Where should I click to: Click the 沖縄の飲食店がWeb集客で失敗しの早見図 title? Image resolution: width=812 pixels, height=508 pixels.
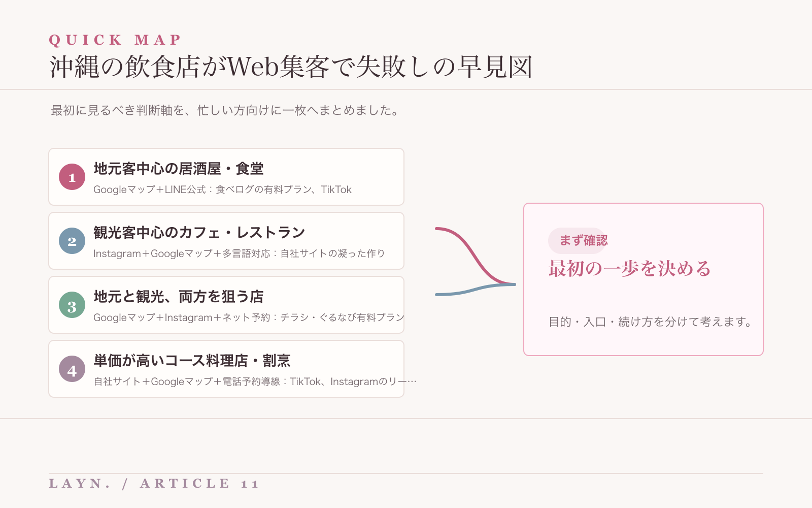(291, 67)
